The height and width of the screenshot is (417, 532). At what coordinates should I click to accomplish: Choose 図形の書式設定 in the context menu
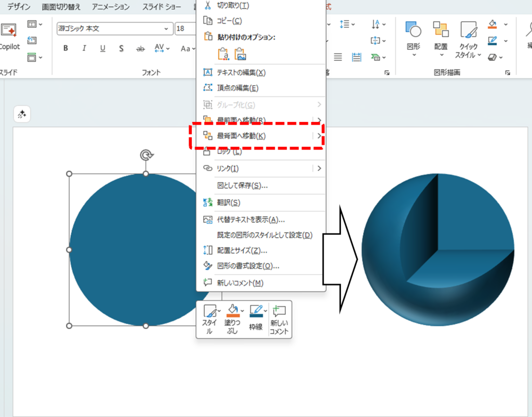click(248, 266)
